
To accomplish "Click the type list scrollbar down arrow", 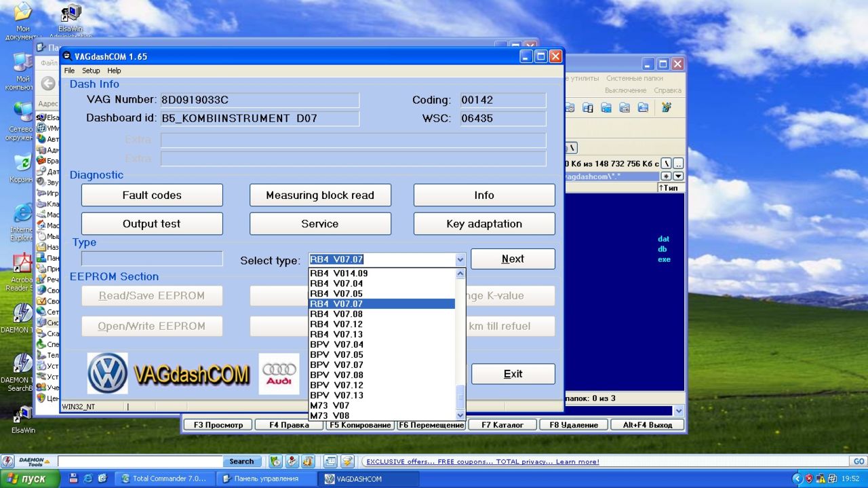I will 460,415.
